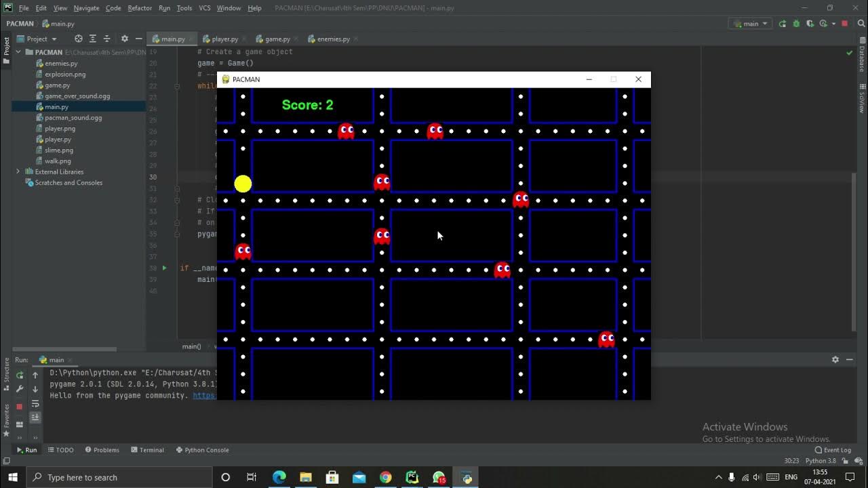Open the Python Console tool window
The image size is (868, 488).
(202, 450)
